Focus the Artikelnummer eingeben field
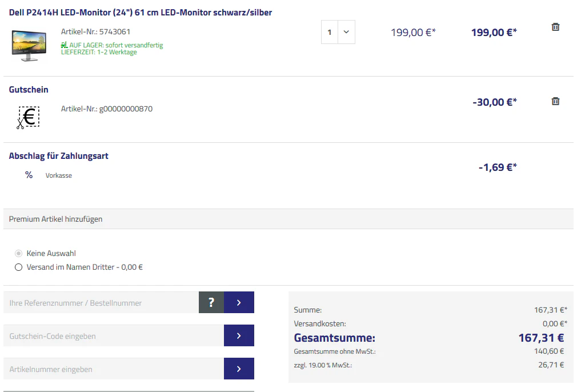The image size is (577, 392). 114,369
